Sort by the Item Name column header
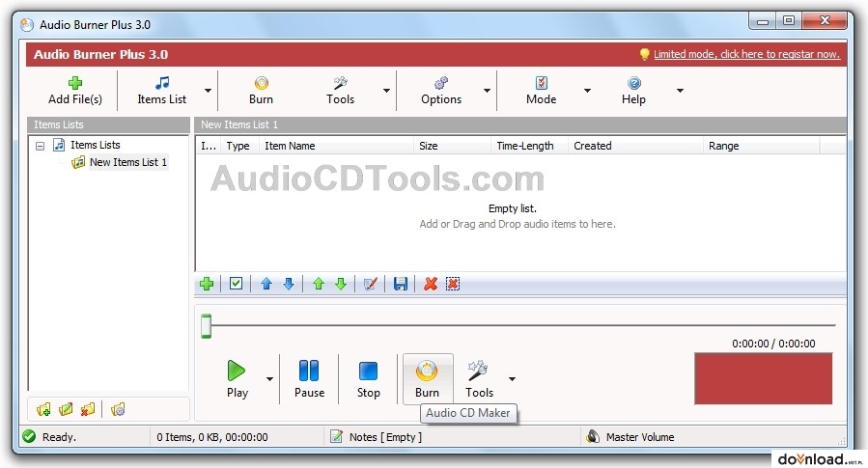Screen dimensions: 868x468 click(336, 146)
